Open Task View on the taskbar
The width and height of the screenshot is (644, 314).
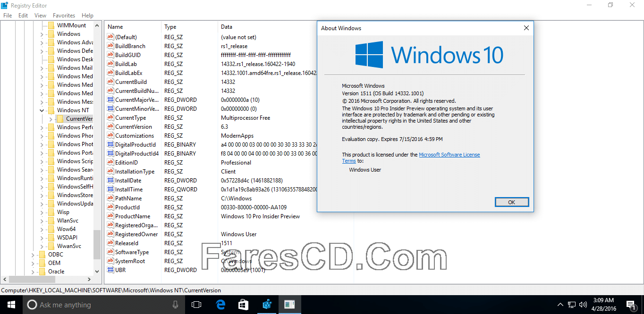(196, 305)
